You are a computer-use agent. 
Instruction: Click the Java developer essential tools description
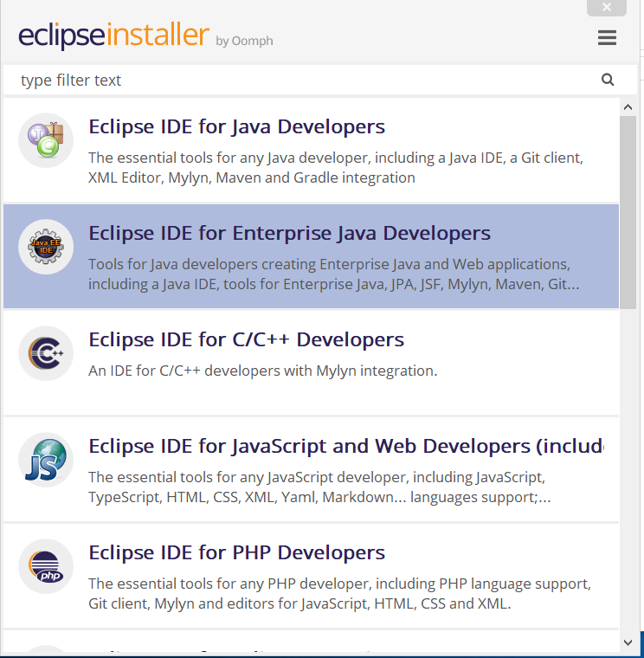[x=336, y=168]
